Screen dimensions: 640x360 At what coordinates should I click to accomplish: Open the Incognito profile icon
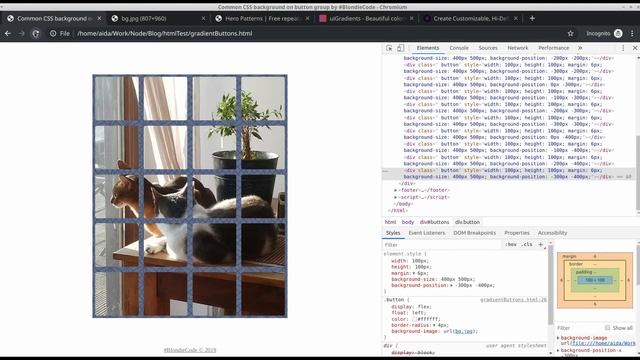[x=618, y=33]
